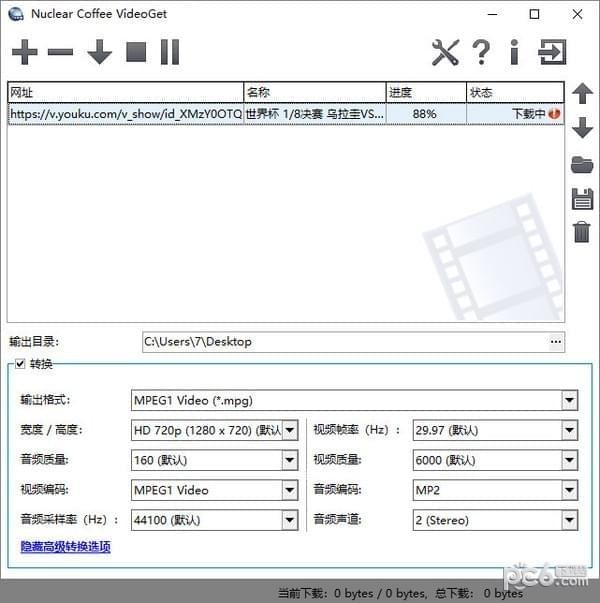Click the plus icon to add URL
This screenshot has height=603, width=600.
click(25, 52)
